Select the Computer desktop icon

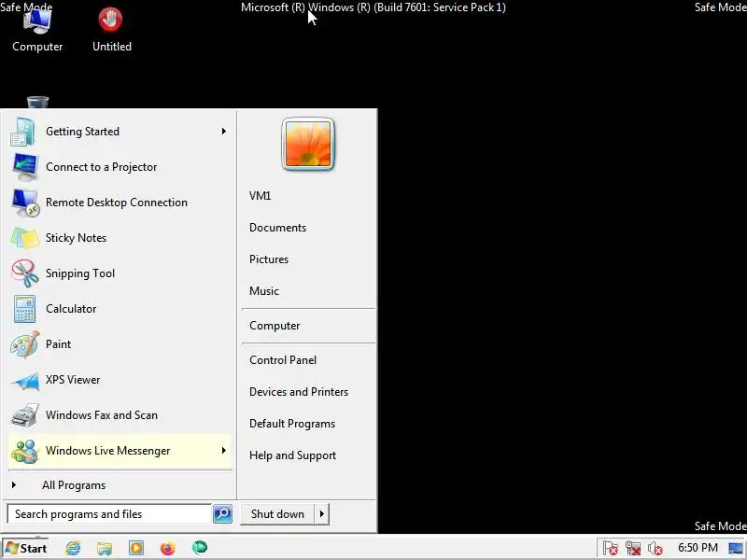[x=37, y=30]
